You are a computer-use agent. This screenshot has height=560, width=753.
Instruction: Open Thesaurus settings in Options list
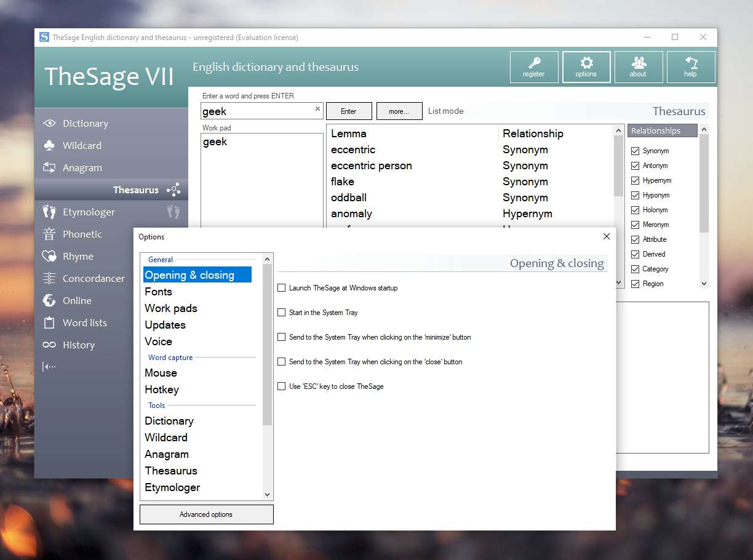coord(171,471)
